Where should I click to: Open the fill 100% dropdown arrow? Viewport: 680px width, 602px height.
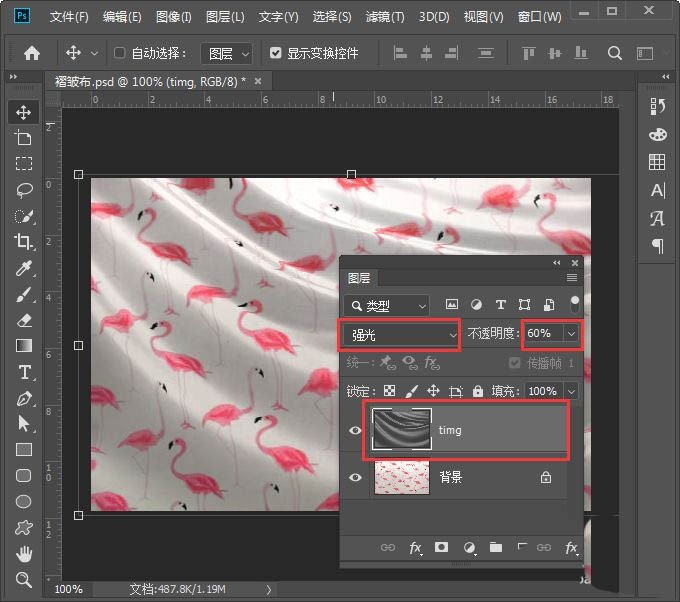pyautogui.click(x=572, y=392)
